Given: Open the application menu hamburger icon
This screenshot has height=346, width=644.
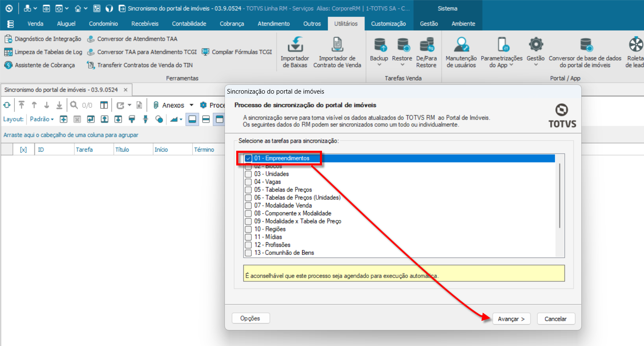Looking at the screenshot, I should pos(11,24).
